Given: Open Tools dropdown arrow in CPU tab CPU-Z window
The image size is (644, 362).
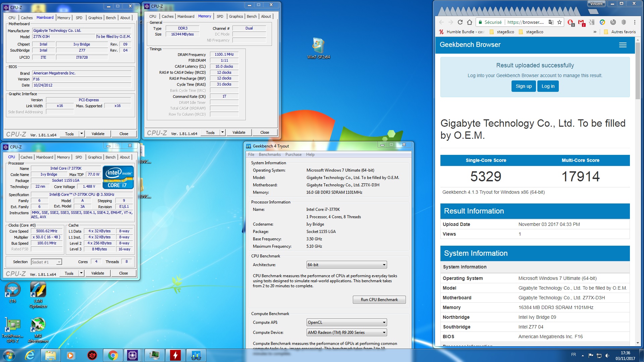Looking at the screenshot, I should pos(81,273).
